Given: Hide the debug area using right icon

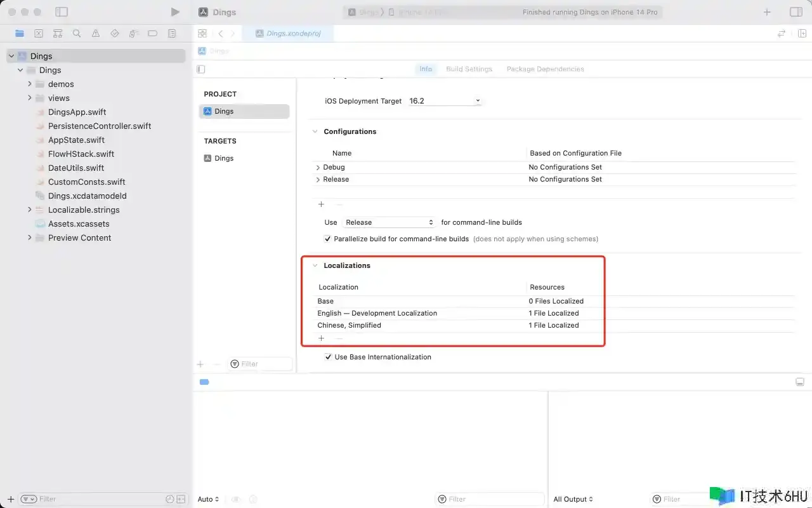Looking at the screenshot, I should click(x=800, y=382).
